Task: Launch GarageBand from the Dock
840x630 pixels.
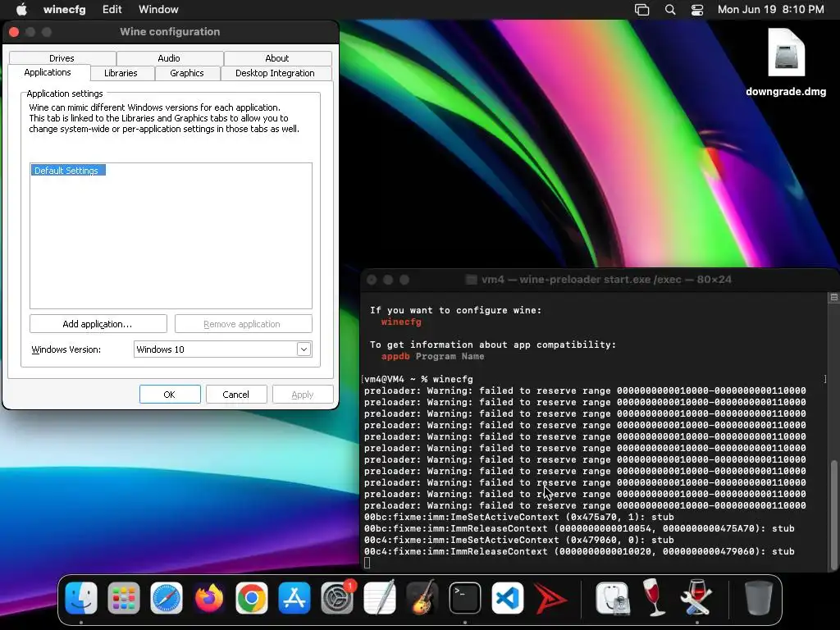Action: tap(422, 598)
